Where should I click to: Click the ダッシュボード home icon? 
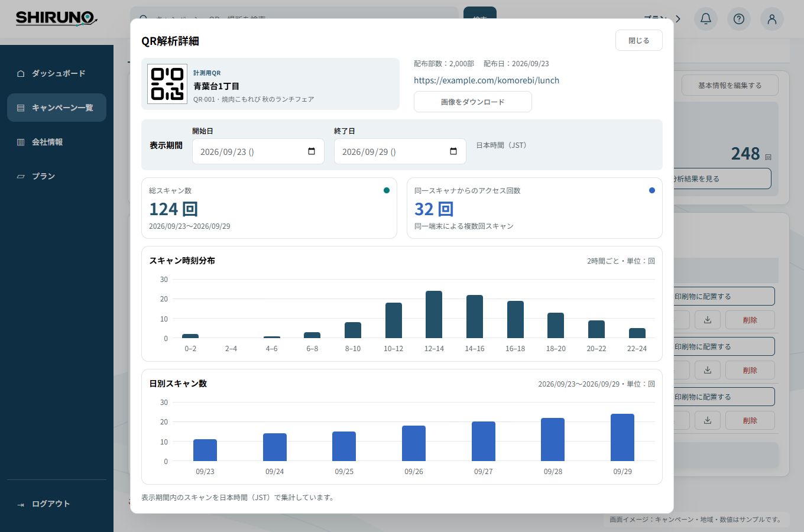pyautogui.click(x=21, y=74)
